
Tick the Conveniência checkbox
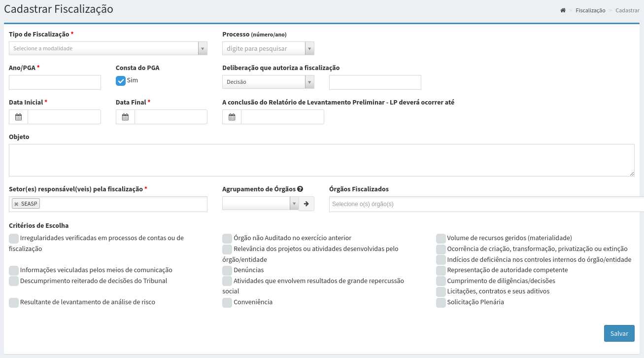pos(227,302)
